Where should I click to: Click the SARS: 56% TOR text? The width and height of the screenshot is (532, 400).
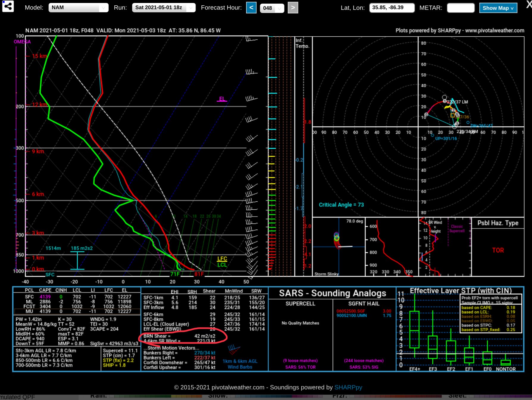point(300,367)
